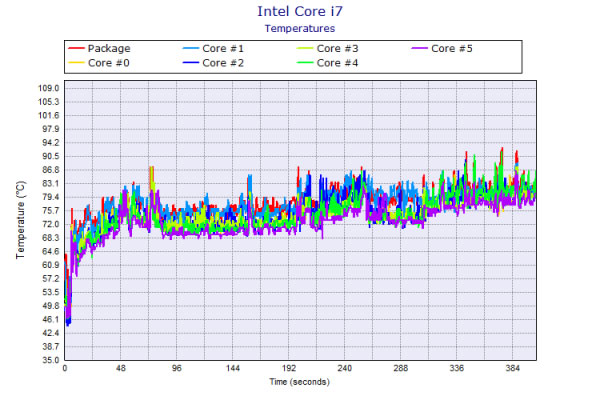The image size is (600, 400).
Task: Click the 109.0 y-axis value
Action: click(x=49, y=88)
